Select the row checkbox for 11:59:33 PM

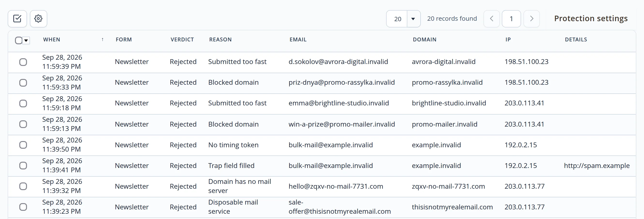click(23, 83)
